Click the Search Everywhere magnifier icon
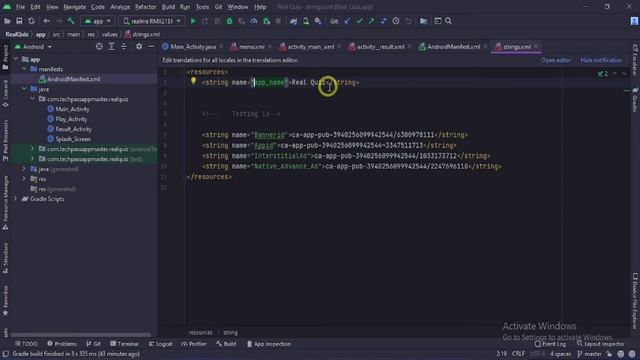 pyautogui.click(x=448, y=21)
